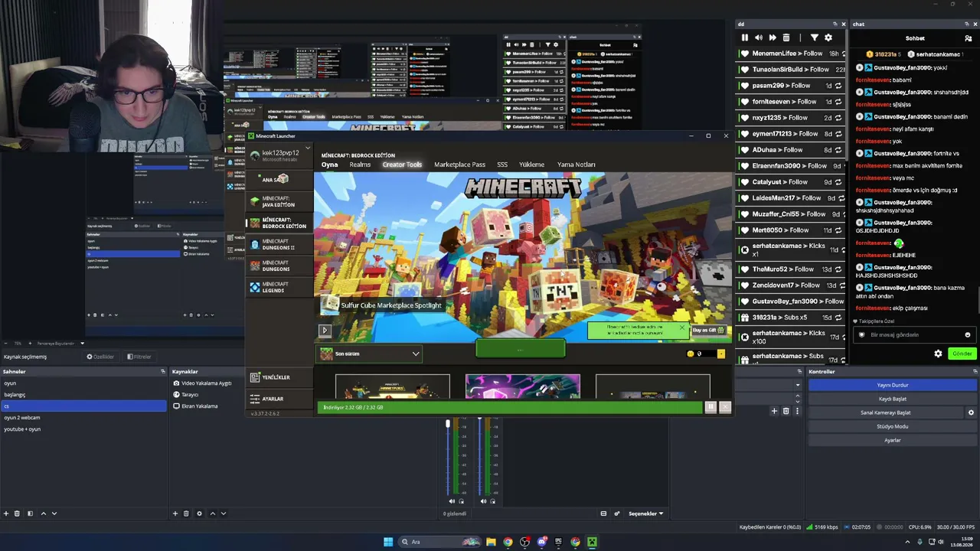Pause the Minecraft download

[x=710, y=407]
